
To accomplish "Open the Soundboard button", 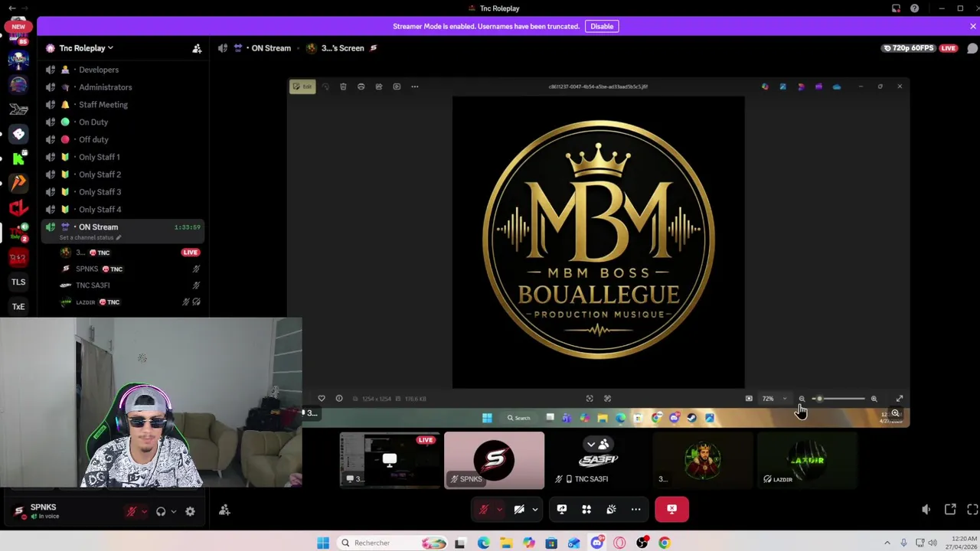I will [611, 510].
